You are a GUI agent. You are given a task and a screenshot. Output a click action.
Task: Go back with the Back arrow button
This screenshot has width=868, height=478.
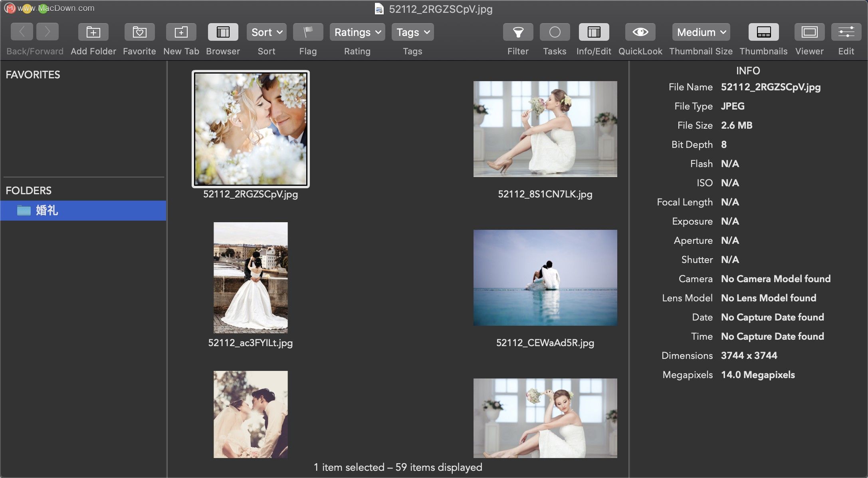pyautogui.click(x=22, y=32)
